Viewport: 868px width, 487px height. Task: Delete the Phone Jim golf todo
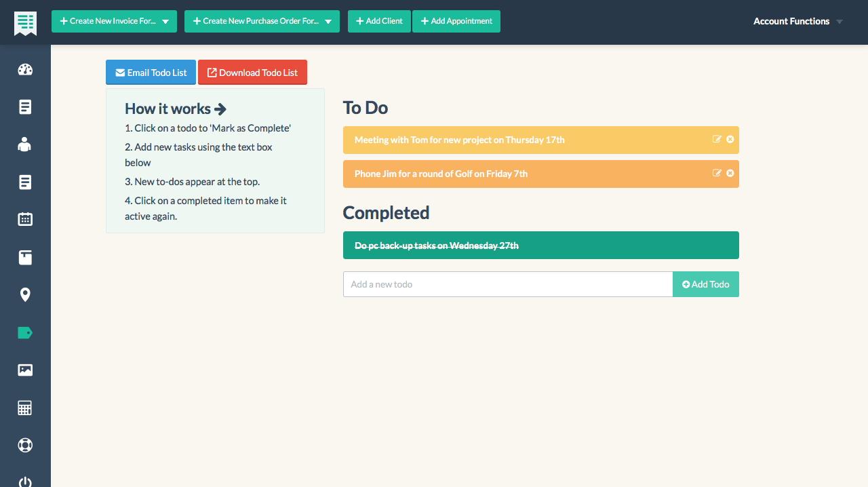click(x=730, y=173)
